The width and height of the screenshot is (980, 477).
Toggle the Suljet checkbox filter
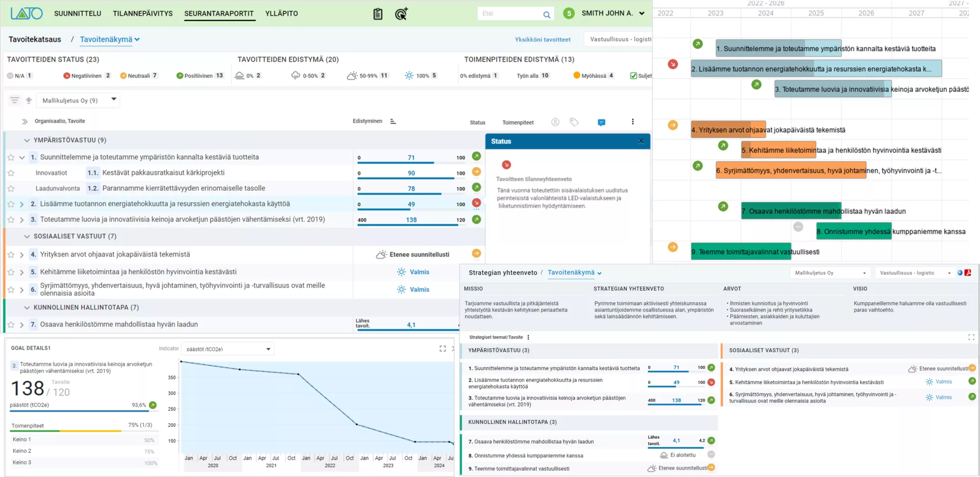(x=633, y=76)
